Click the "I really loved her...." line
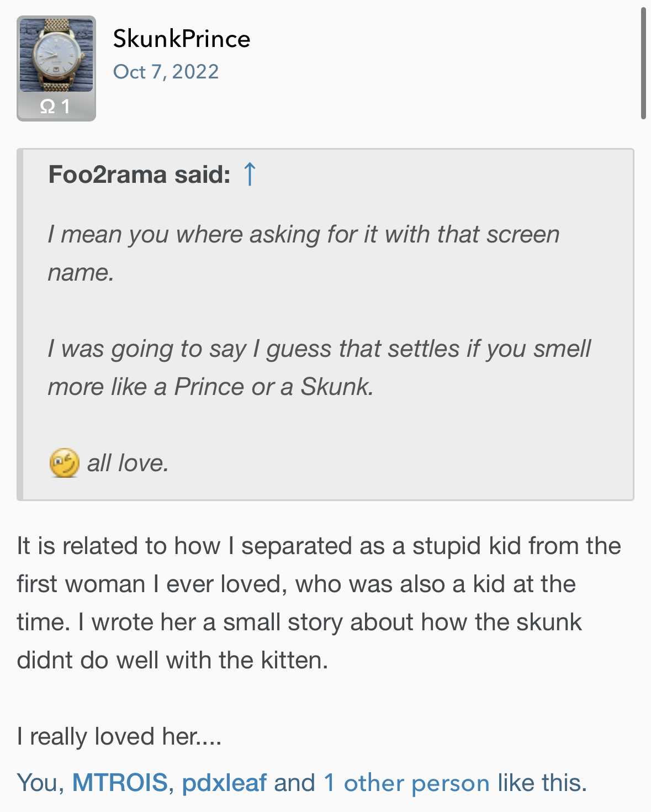The width and height of the screenshot is (651, 812). click(x=119, y=737)
